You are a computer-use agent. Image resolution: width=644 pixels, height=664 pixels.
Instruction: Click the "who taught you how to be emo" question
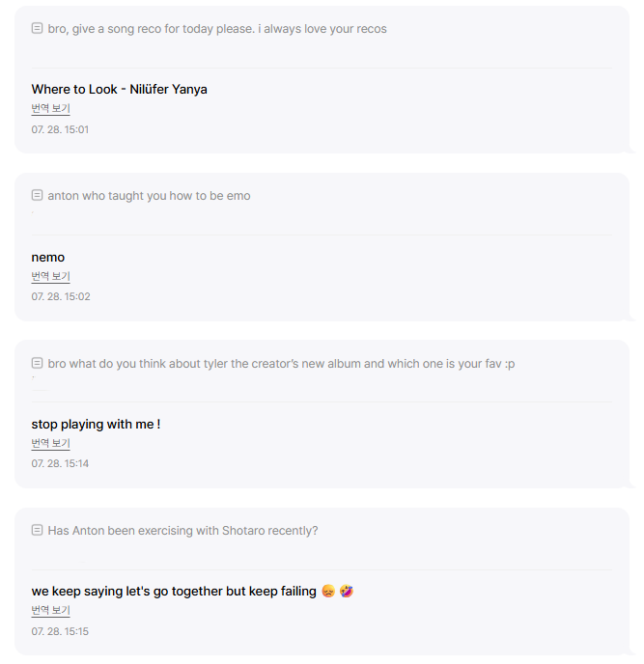(x=149, y=196)
